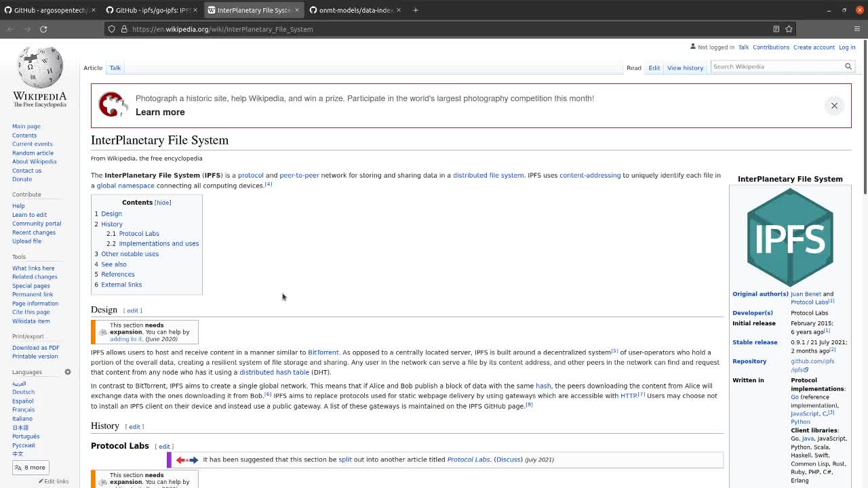This screenshot has height=488, width=868.
Task: Open the Stable release infobox link
Action: pos(755,342)
